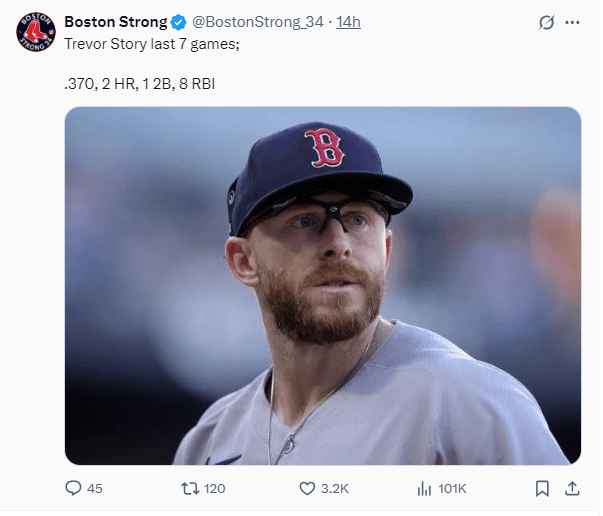Click the Grok explain-post icon
The width and height of the screenshot is (603, 516).
pos(546,22)
